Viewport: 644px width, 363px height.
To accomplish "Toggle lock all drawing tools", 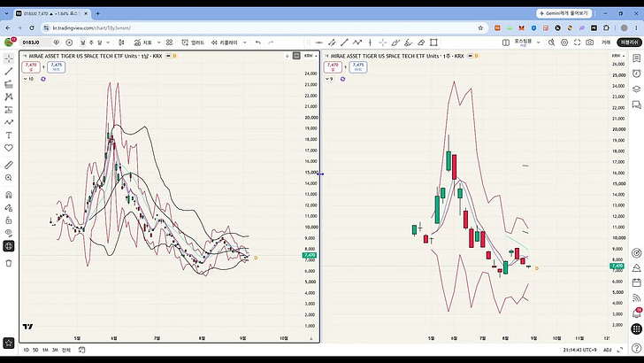I will pos(9,220).
